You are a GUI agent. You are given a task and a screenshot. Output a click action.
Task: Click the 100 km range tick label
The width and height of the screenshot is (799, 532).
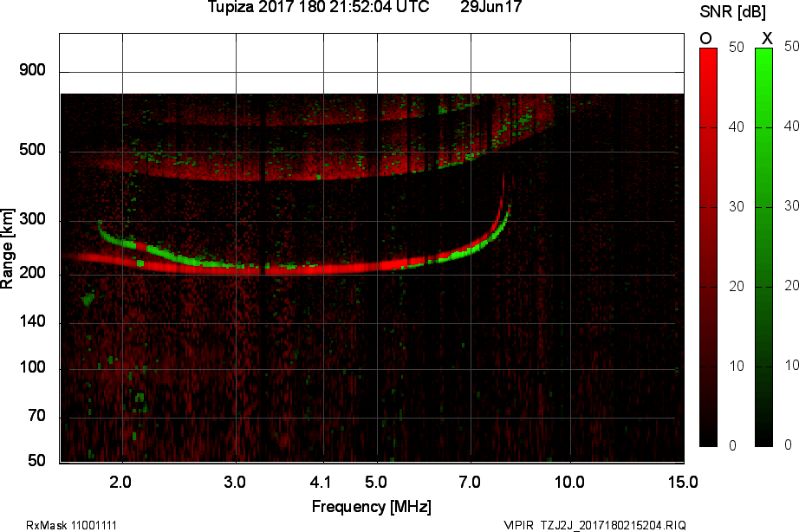32,367
